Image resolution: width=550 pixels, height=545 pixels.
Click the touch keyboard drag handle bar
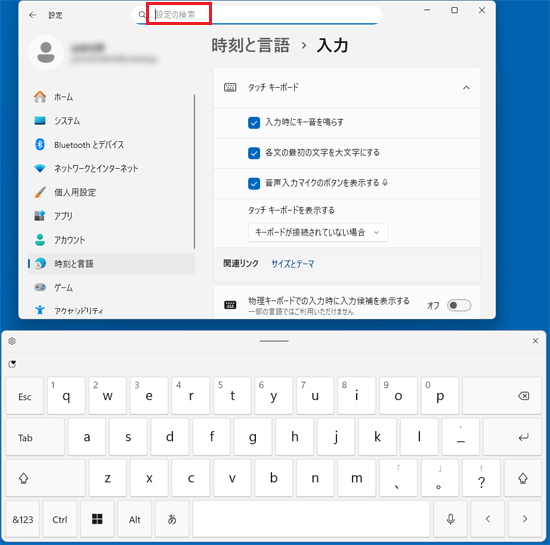[274, 341]
